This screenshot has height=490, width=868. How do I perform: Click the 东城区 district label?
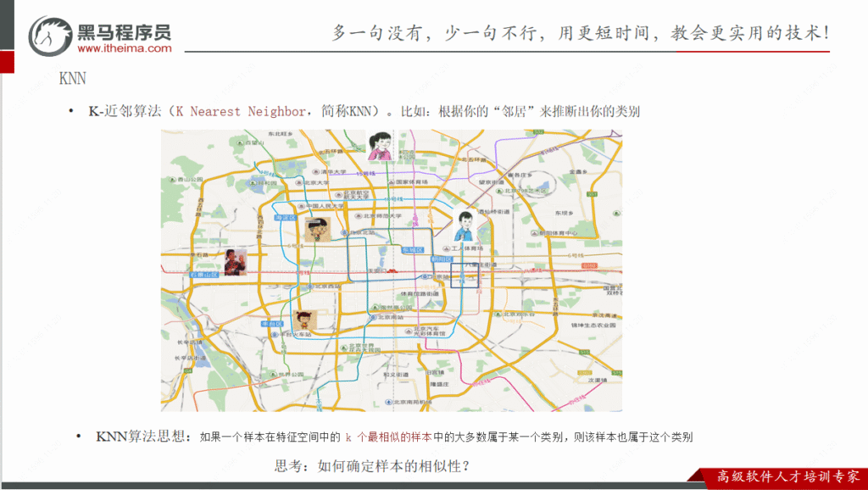[412, 250]
